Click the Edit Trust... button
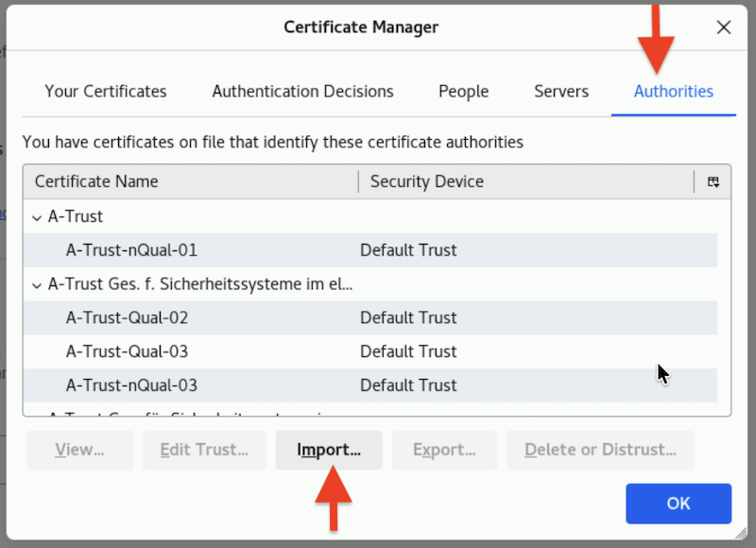 point(204,450)
